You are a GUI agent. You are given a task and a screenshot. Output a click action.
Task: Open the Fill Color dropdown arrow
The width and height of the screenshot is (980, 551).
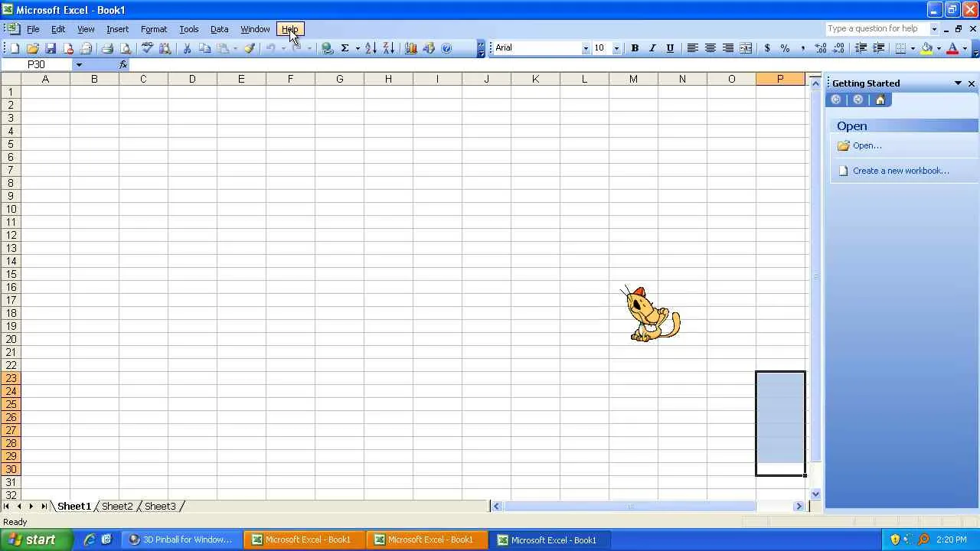pos(939,48)
